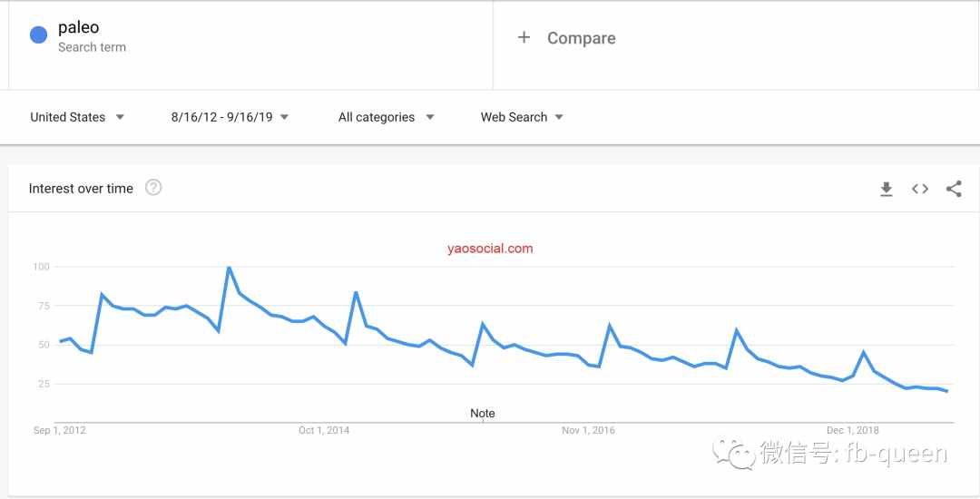Click the WeChat logo in the watermark
Screen dimensions: 980x499
[x=734, y=453]
